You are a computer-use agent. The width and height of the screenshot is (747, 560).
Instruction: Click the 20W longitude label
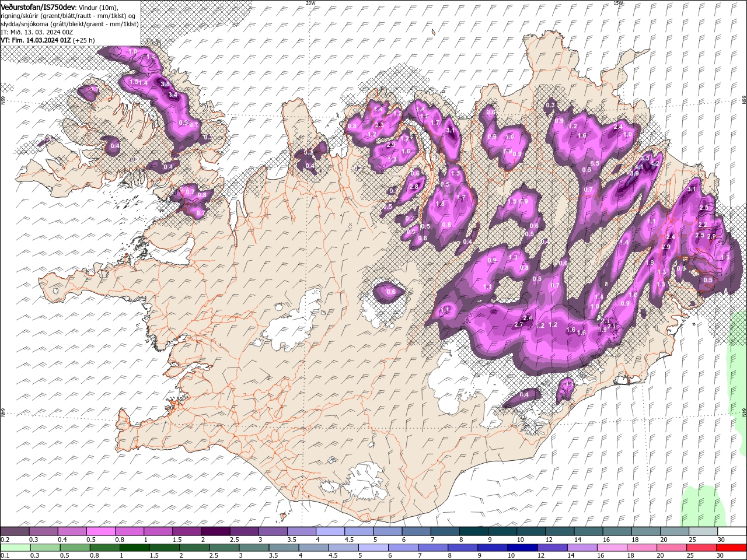coord(310,3)
